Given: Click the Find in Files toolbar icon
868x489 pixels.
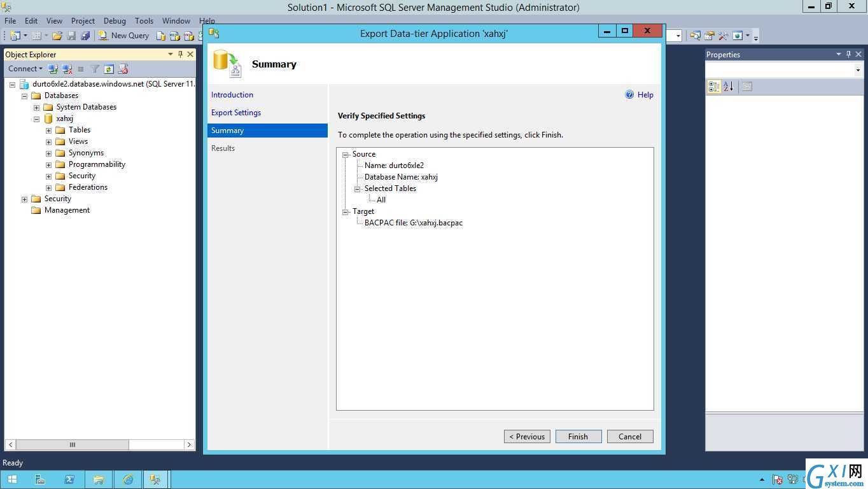Looking at the screenshot, I should pyautogui.click(x=695, y=36).
